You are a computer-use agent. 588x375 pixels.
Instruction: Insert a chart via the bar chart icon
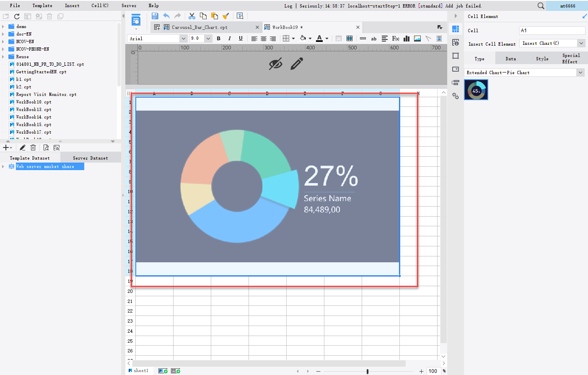[x=406, y=38]
